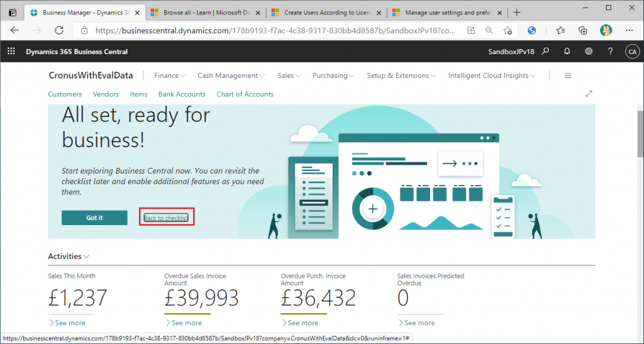Screen dimensions: 644x344
Task: Close the Create Users According to License tab
Action: (x=379, y=13)
